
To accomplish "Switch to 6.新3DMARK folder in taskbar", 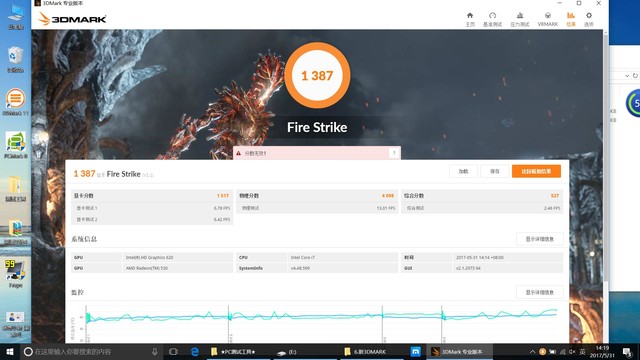I will click(x=371, y=351).
